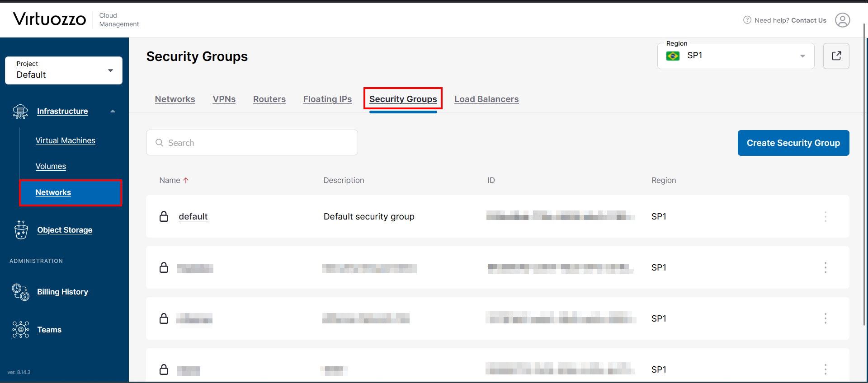
Task: Open Teams link
Action: coord(49,330)
